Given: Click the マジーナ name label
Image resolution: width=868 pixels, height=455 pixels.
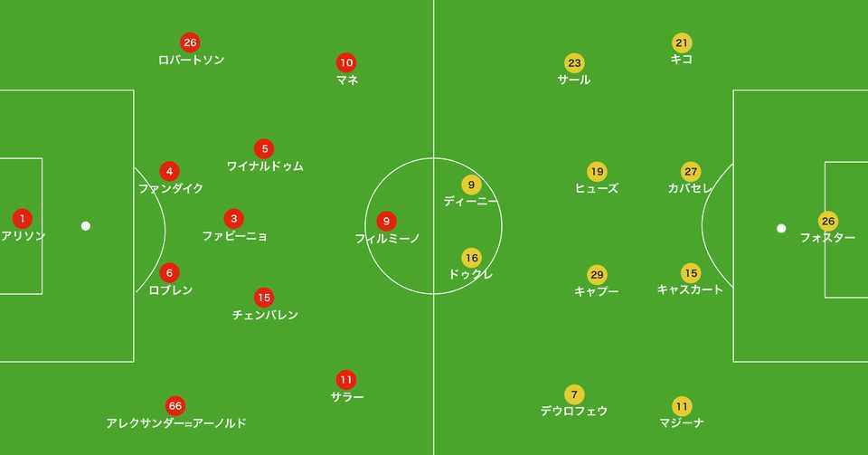Looking at the screenshot, I should pos(682,422).
